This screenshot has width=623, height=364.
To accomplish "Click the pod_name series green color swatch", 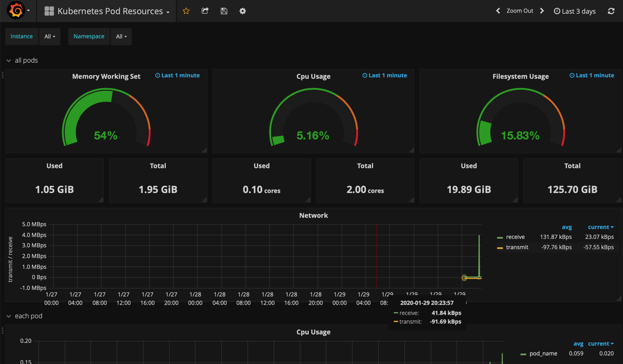I will click(524, 354).
